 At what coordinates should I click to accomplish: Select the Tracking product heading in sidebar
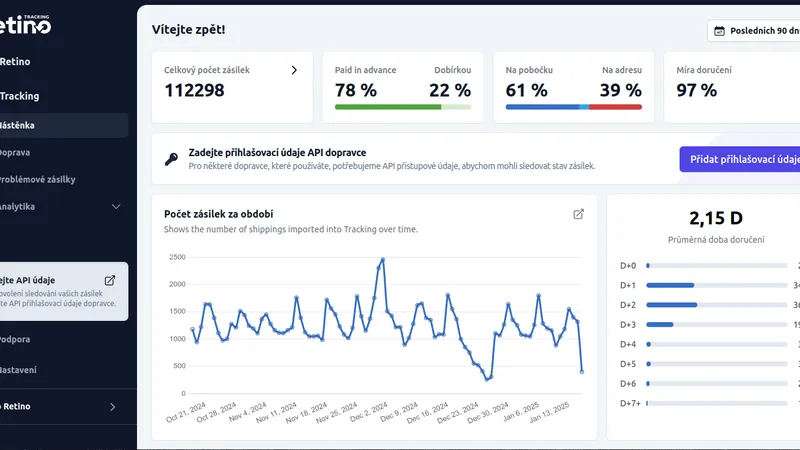tap(19, 96)
